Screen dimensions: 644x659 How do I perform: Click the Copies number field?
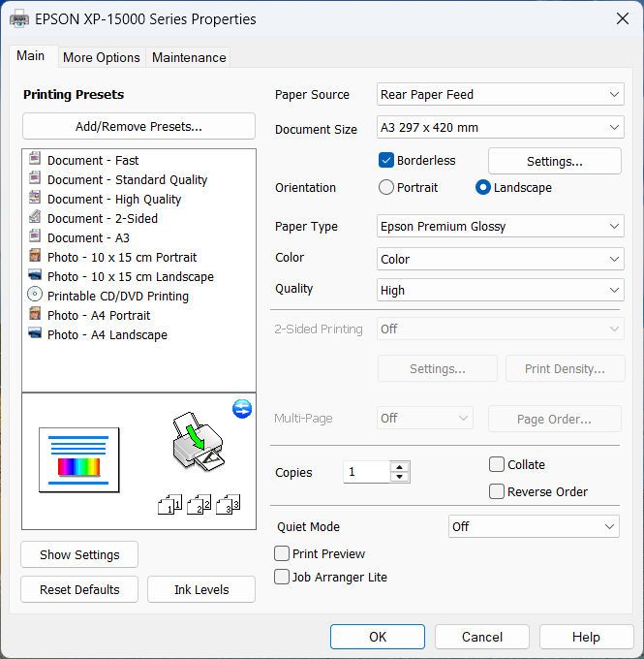click(367, 472)
